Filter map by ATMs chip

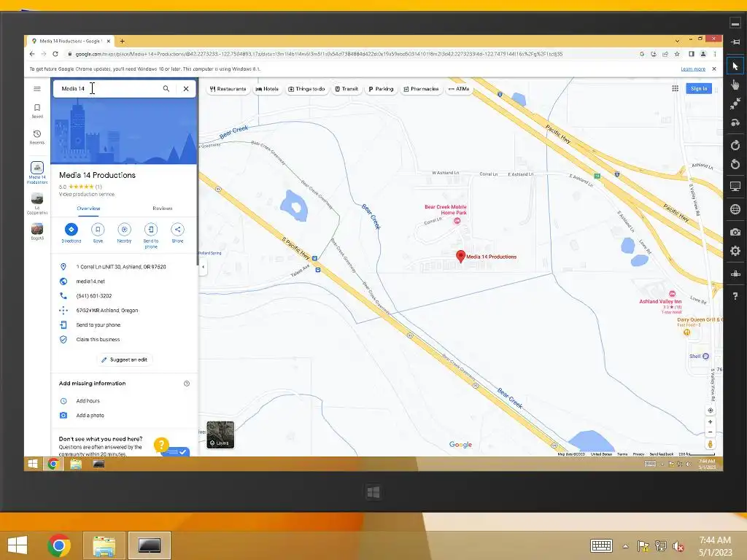coord(459,89)
